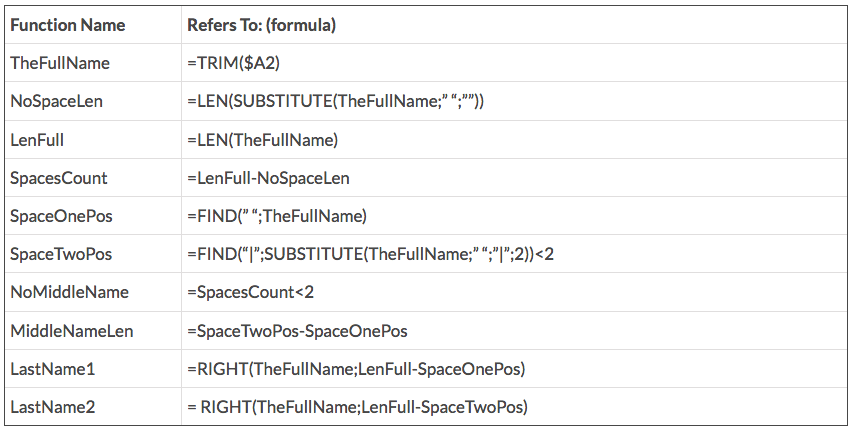Click the =SpaceTwoPos-SpaceOnePos formula
Image resolution: width=855 pixels, height=431 pixels.
[297, 331]
